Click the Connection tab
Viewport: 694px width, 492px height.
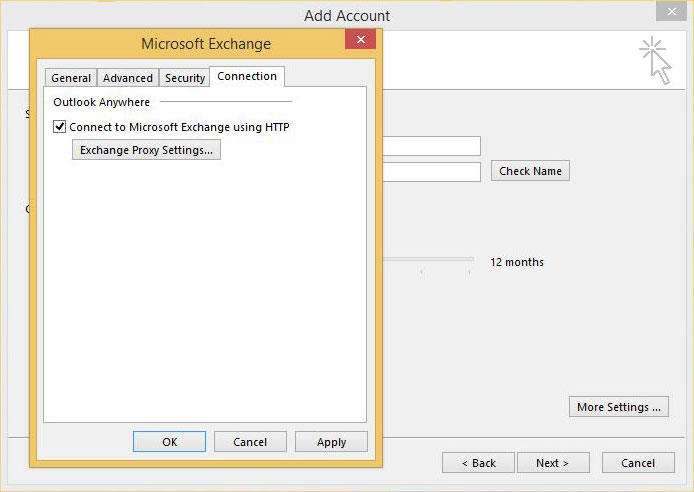[247, 76]
